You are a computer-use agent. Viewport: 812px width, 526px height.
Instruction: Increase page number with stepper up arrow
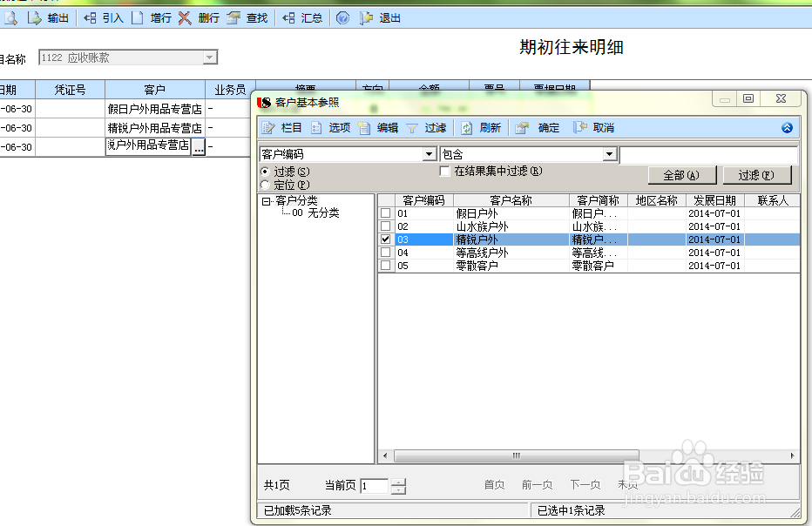click(398, 482)
